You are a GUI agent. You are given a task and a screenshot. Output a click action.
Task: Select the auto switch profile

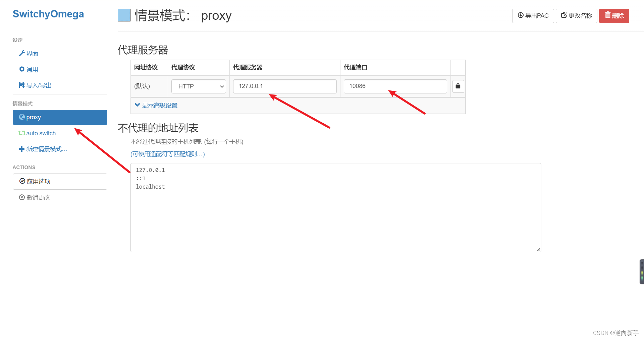coord(60,133)
